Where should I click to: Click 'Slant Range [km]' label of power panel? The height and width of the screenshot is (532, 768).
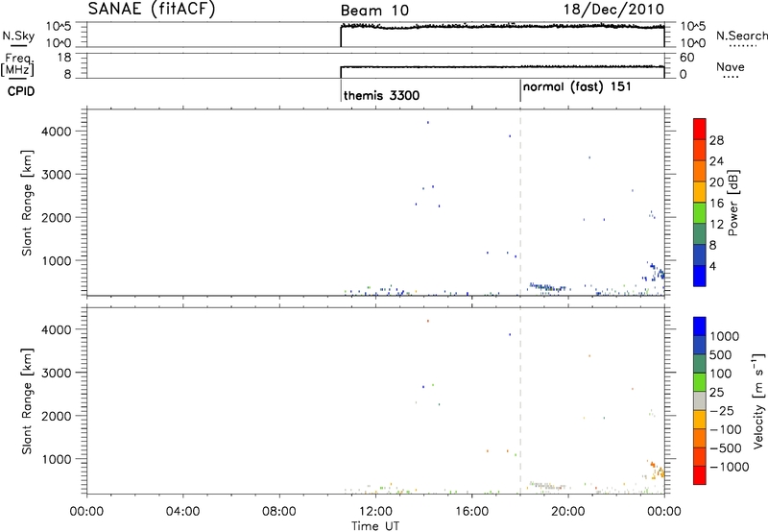[27, 203]
